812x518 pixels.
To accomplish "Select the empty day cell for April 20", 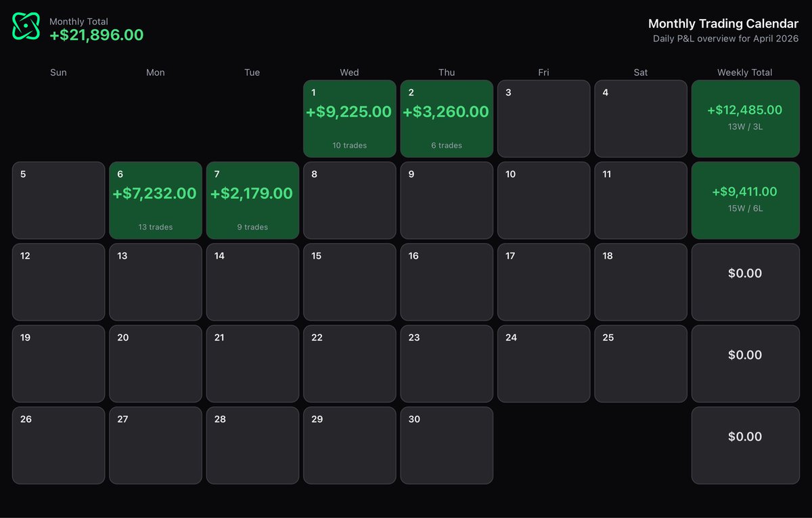I will click(x=156, y=364).
